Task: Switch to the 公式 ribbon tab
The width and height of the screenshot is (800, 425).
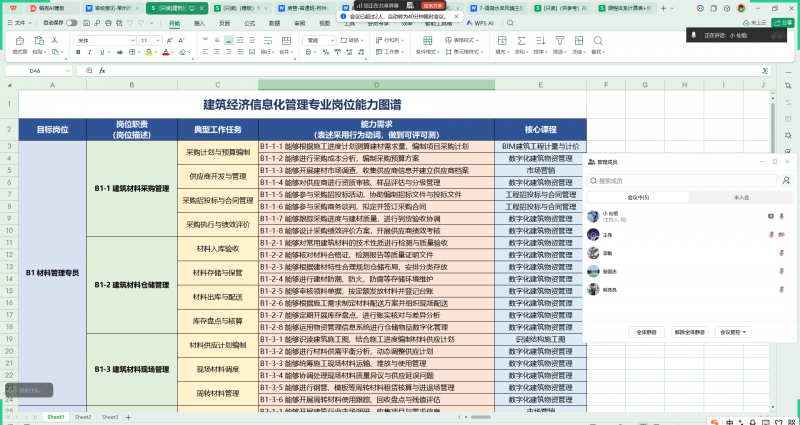Action: tap(249, 23)
